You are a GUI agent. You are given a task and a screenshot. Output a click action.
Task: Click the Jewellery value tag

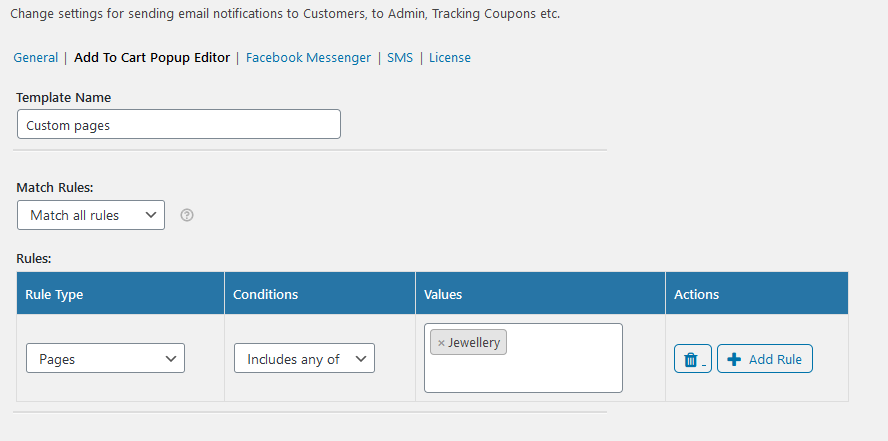coord(474,342)
